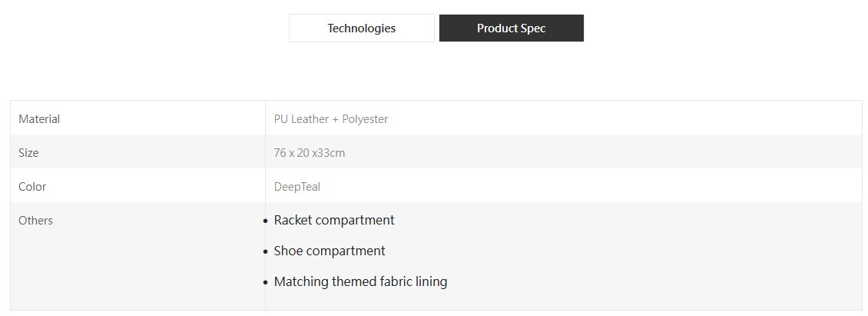This screenshot has height=316, width=868.
Task: Click the Size row label
Action: pos(28,153)
